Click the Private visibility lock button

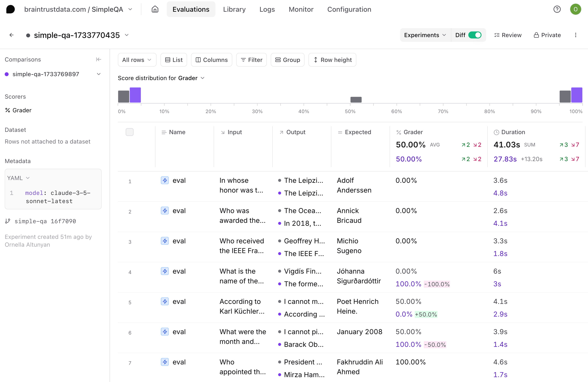[x=547, y=35]
